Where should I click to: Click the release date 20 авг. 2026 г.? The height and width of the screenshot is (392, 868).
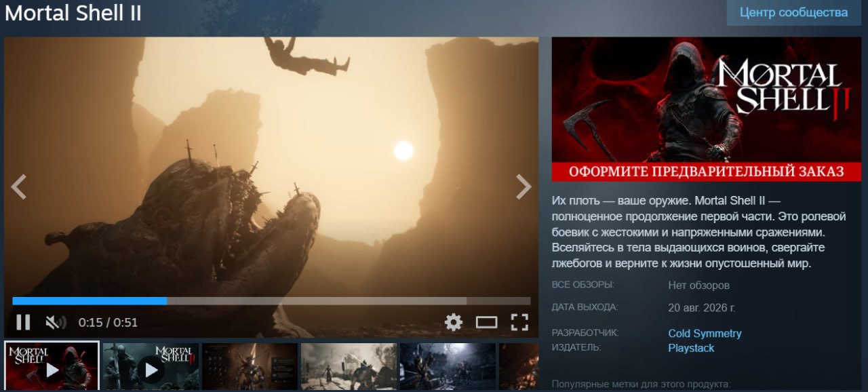pos(702,307)
